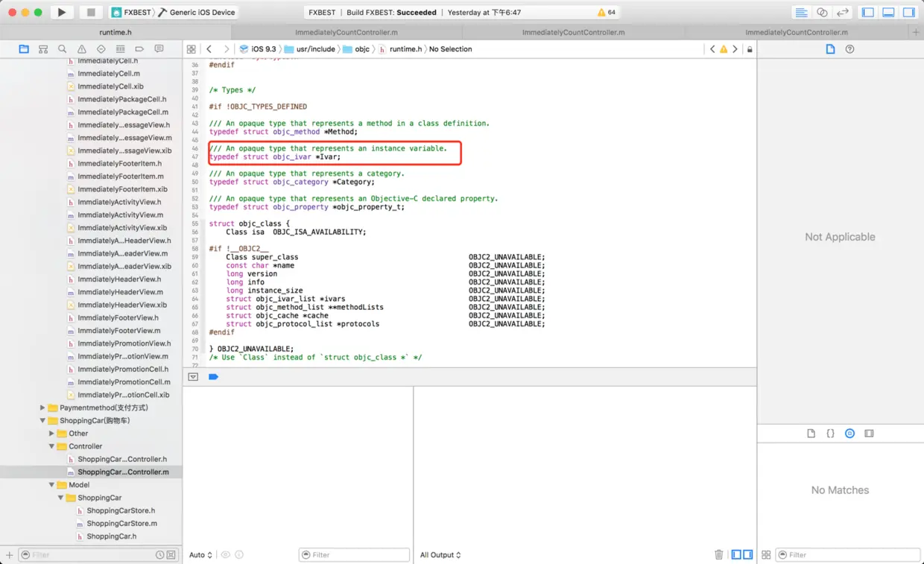Open the FXBEST scheme selector
The height and width of the screenshot is (564, 924).
click(130, 13)
